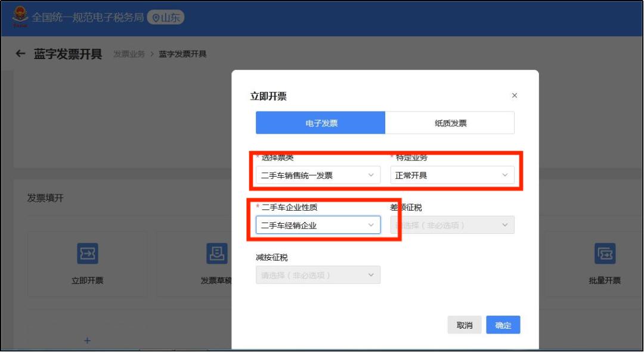Switch to the 纸质发票 tab
The image size is (644, 352).
click(x=450, y=123)
